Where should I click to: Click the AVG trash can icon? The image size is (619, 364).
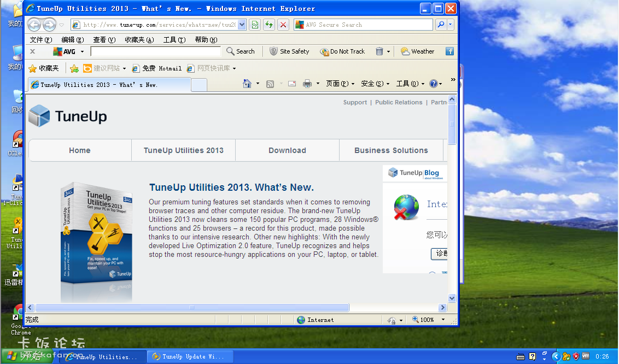click(x=379, y=52)
